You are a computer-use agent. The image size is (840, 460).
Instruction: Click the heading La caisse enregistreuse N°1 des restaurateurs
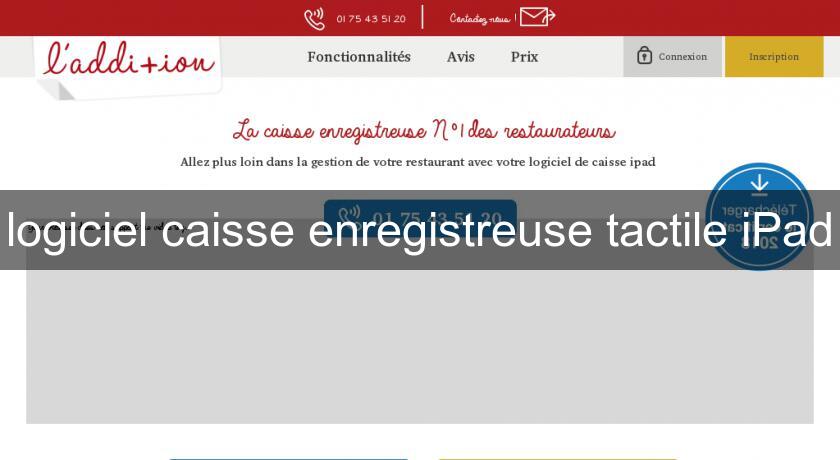(424, 131)
